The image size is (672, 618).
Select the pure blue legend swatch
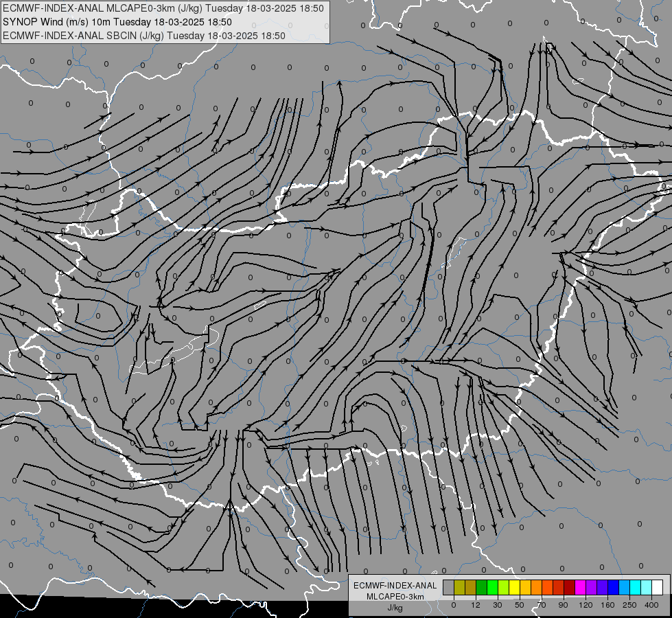point(613,587)
